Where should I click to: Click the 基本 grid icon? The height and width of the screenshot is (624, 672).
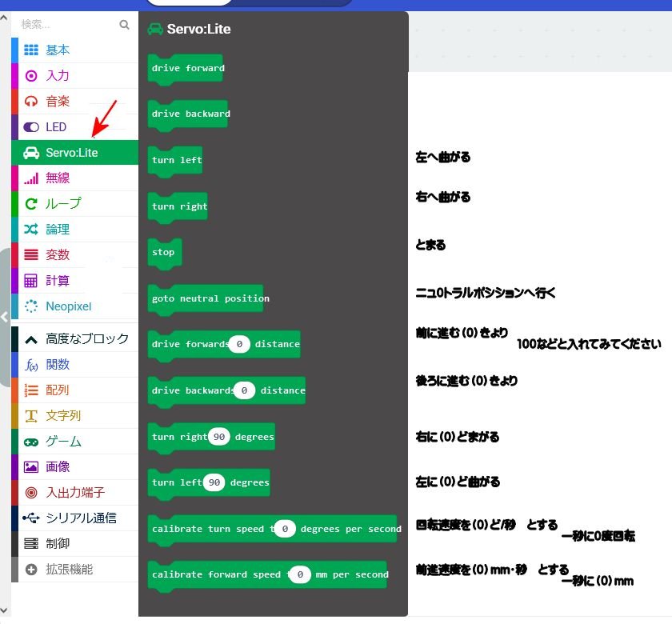click(31, 50)
